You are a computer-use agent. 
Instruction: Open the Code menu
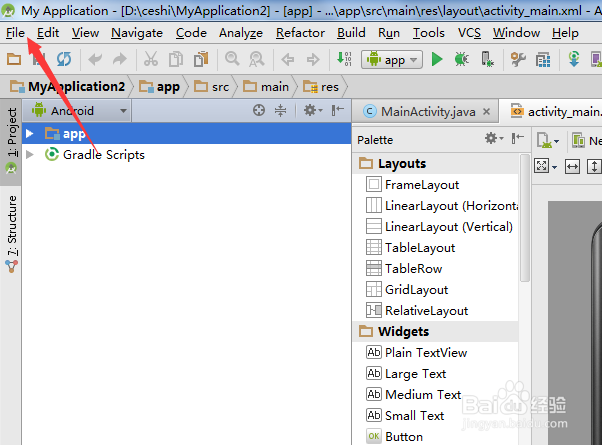191,33
